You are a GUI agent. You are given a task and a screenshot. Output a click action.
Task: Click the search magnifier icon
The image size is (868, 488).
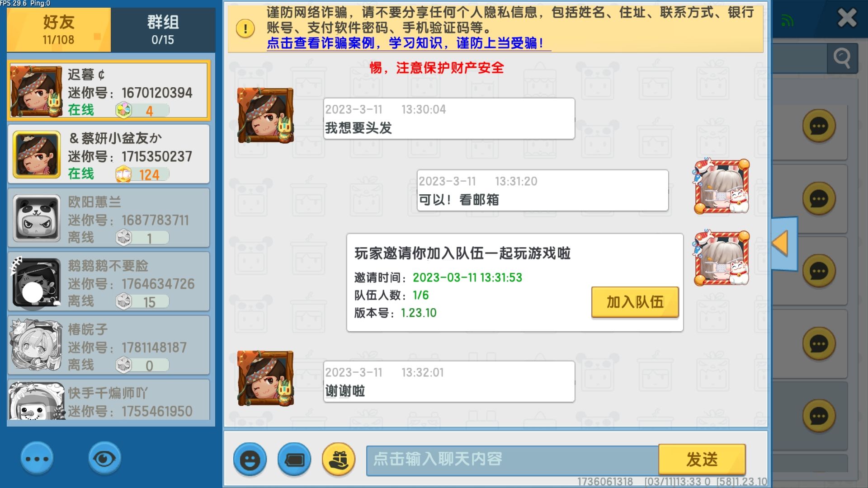842,58
